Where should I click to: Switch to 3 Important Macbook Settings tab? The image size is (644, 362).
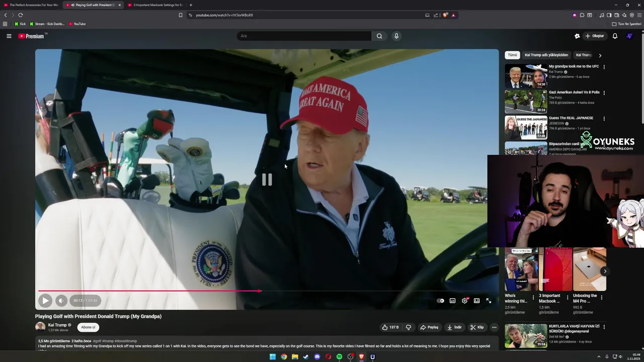click(x=155, y=5)
